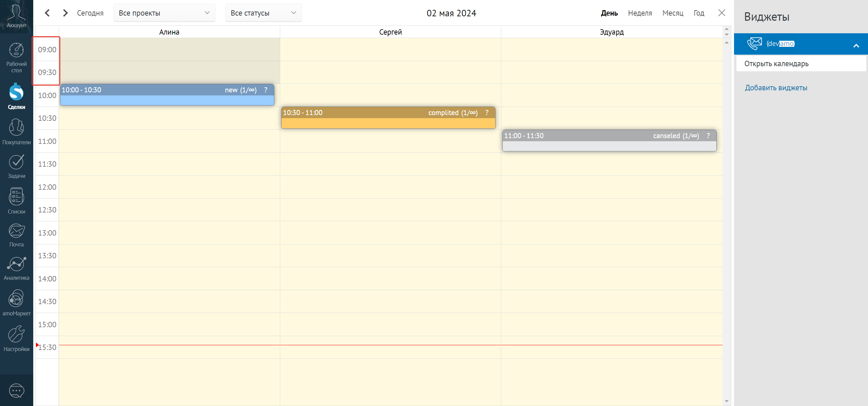This screenshot has height=406, width=868.
Task: Collapse the devamo widget panel
Action: pyautogui.click(x=856, y=45)
